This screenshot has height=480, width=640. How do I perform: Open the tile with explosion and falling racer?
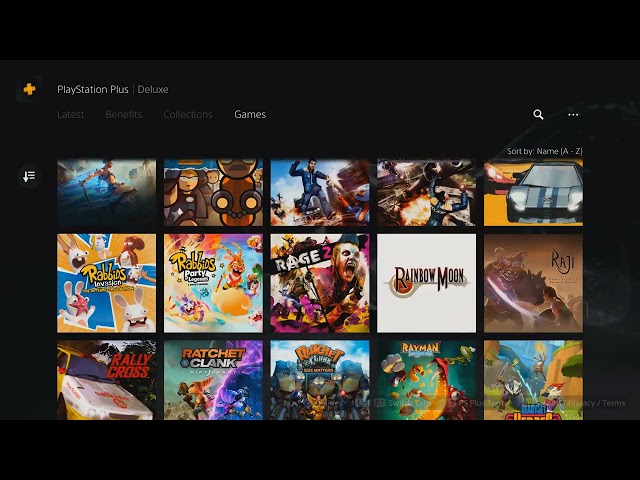(x=427, y=192)
